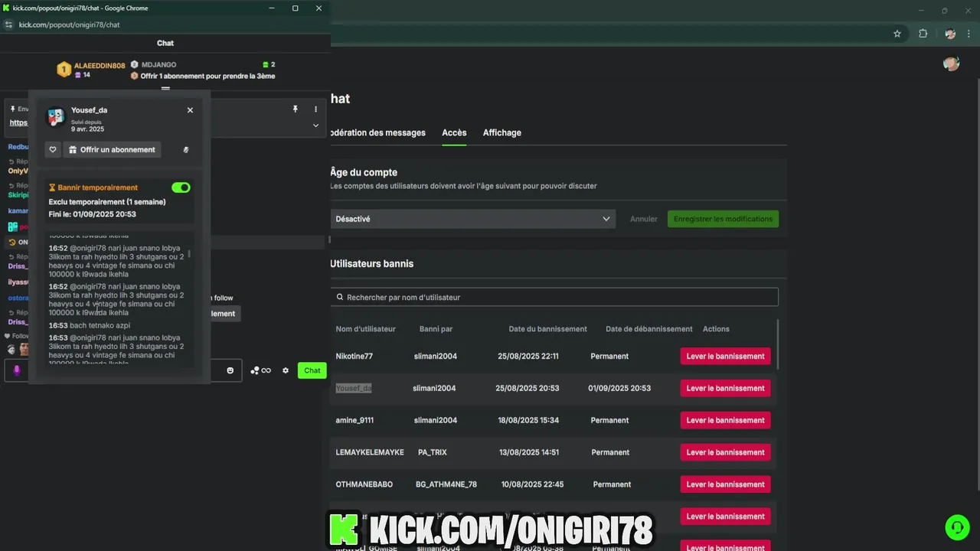Open chat settings gear icon
Screen dimensions: 980x551
tap(286, 370)
